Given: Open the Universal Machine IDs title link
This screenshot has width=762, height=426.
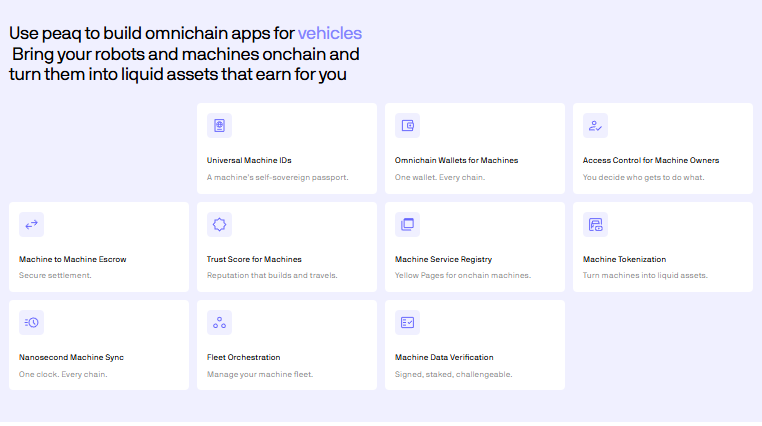Looking at the screenshot, I should tap(249, 160).
